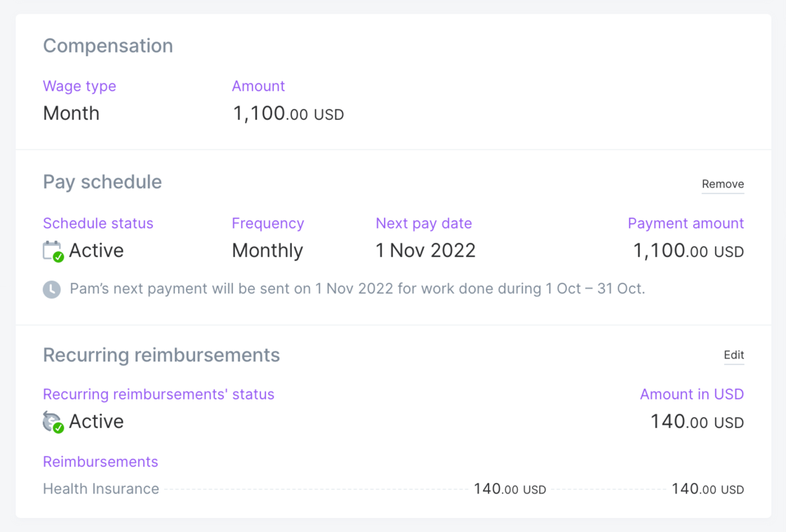Screen dimensions: 786x532
Task: Click Active under Schedule status
Action: pyautogui.click(x=96, y=250)
